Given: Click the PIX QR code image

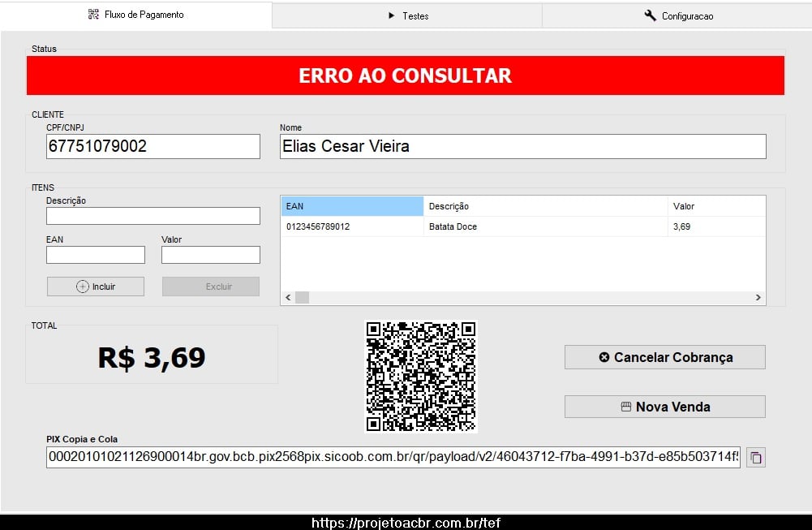Looking at the screenshot, I should point(420,377).
